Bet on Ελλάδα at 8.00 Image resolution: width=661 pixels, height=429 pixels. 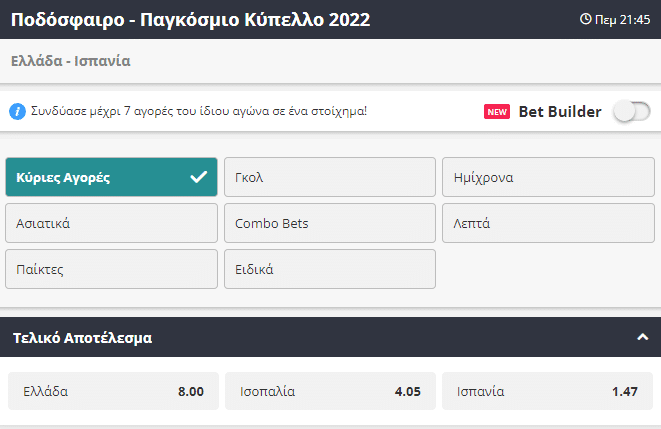click(x=113, y=391)
